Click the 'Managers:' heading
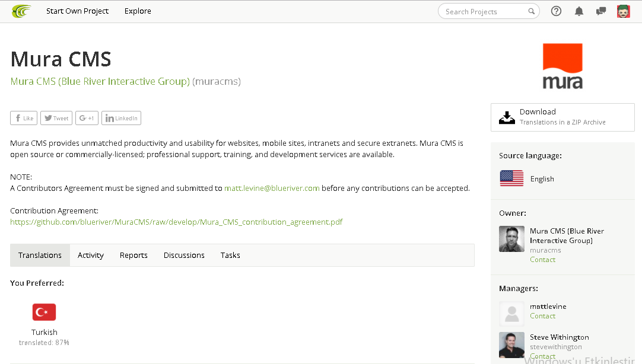The width and height of the screenshot is (642, 364). tap(519, 288)
